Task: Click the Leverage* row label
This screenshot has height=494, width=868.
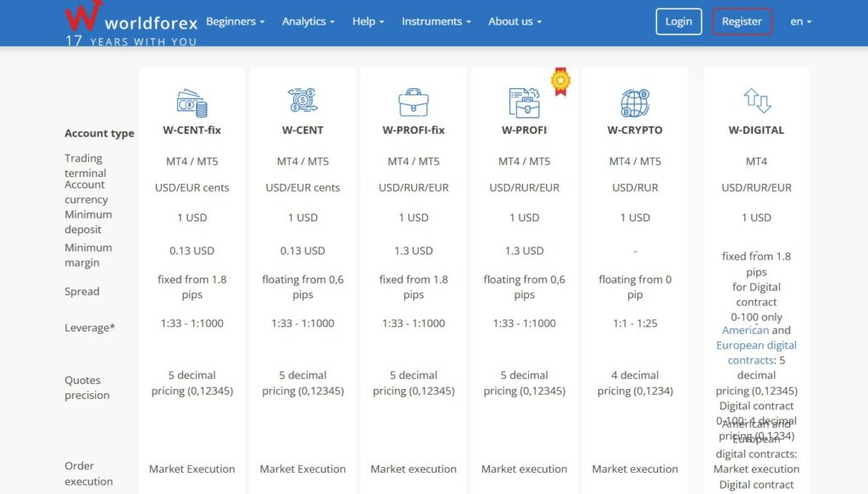Action: (90, 327)
